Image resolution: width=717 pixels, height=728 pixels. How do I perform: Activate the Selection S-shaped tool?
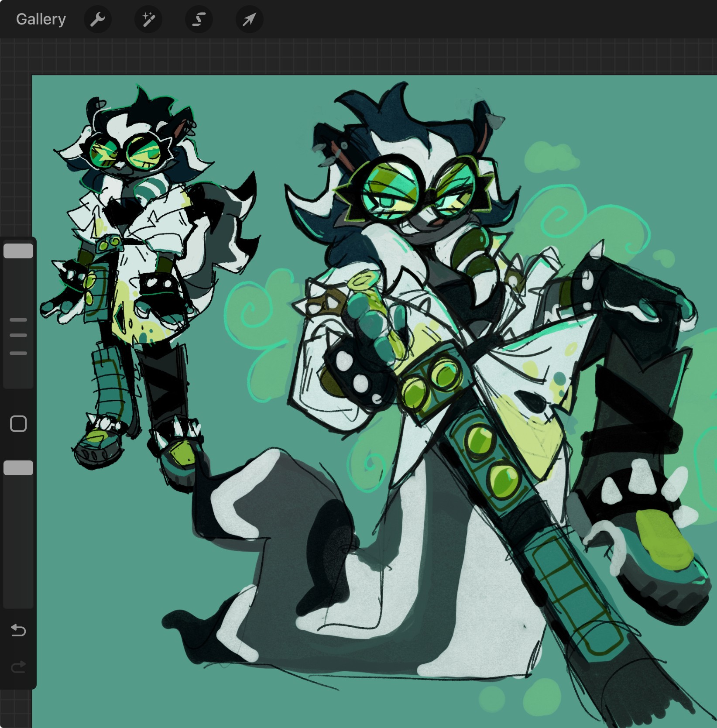click(199, 19)
